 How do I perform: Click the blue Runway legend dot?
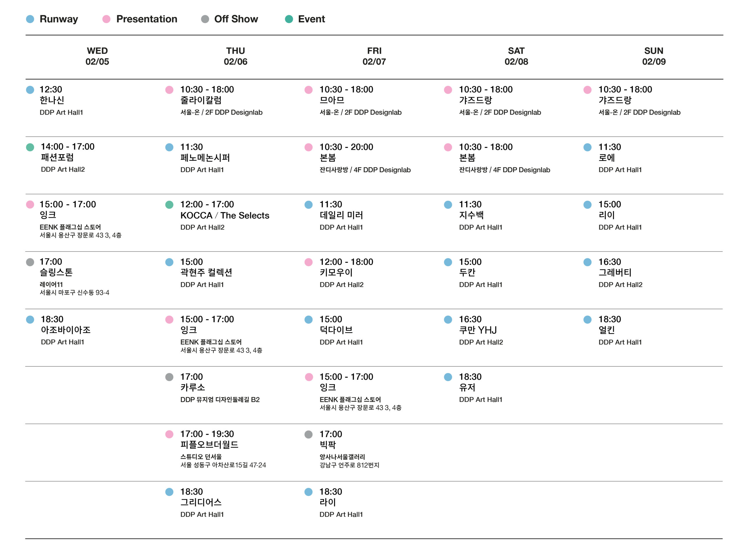[x=30, y=19]
